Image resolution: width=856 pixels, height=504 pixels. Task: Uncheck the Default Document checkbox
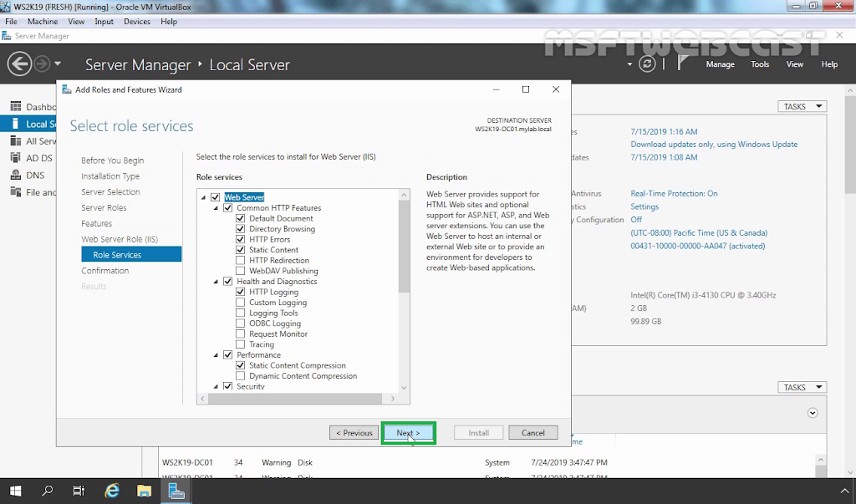240,218
